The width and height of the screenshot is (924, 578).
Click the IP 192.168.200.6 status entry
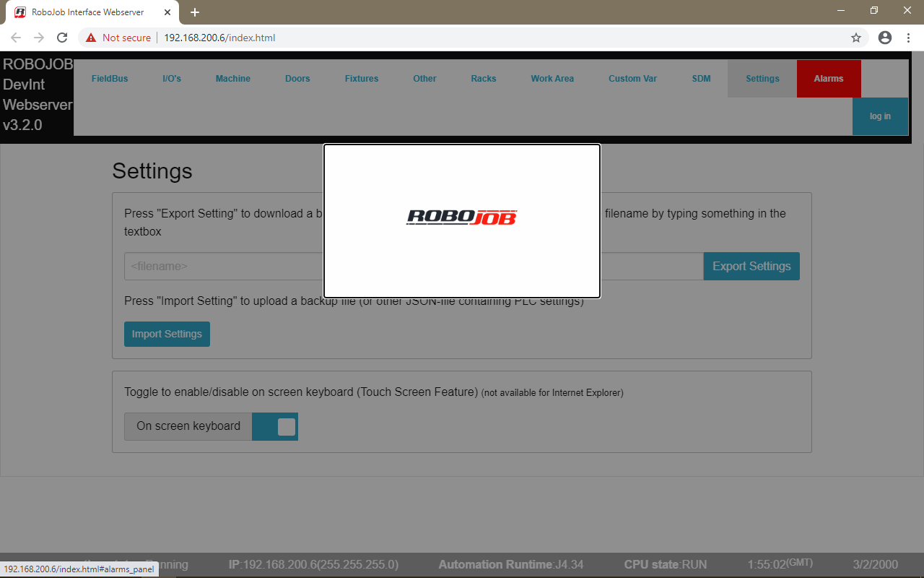[313, 564]
